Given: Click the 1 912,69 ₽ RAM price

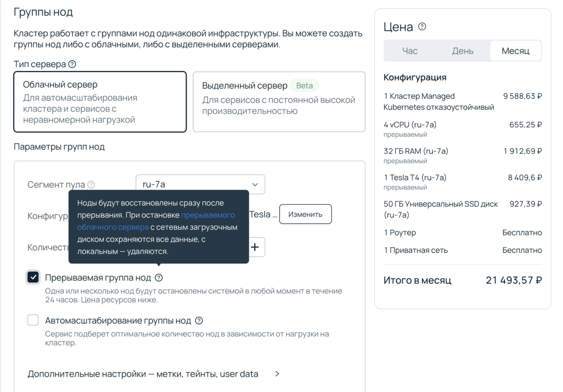Looking at the screenshot, I should [x=523, y=151].
